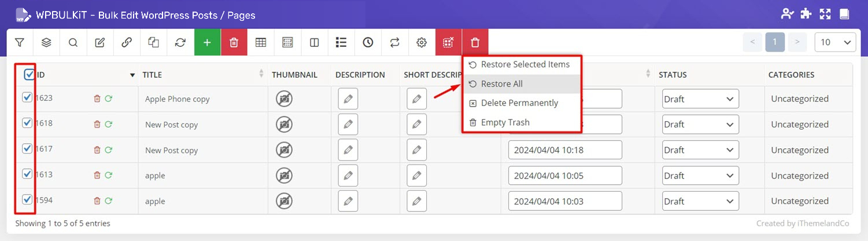Click the date field 2024/04/04 10:18
Screen dimensions: 868x241
point(565,149)
